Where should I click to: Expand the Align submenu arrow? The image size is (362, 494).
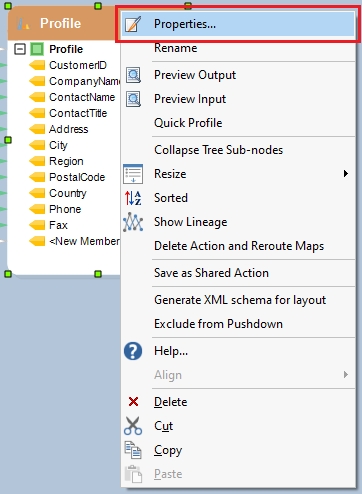[x=346, y=375]
